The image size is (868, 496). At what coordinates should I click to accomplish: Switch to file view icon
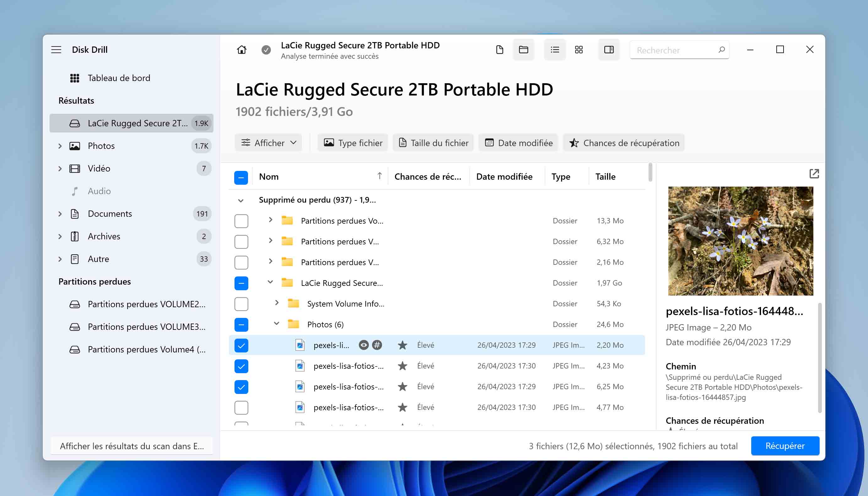500,50
